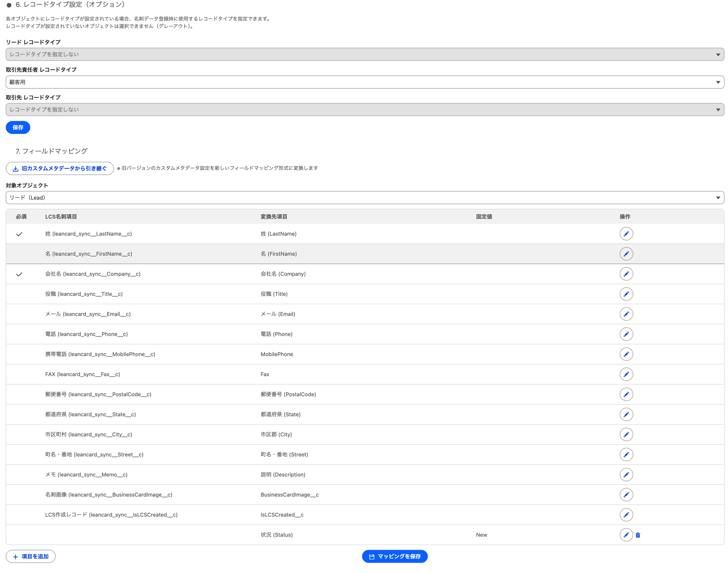Screen dimensions: 728x573
Task: Click the 保存 button
Action: point(18,127)
